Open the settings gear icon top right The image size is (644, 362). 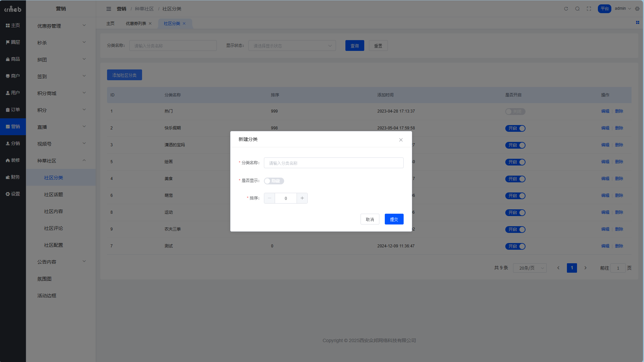coord(637,9)
